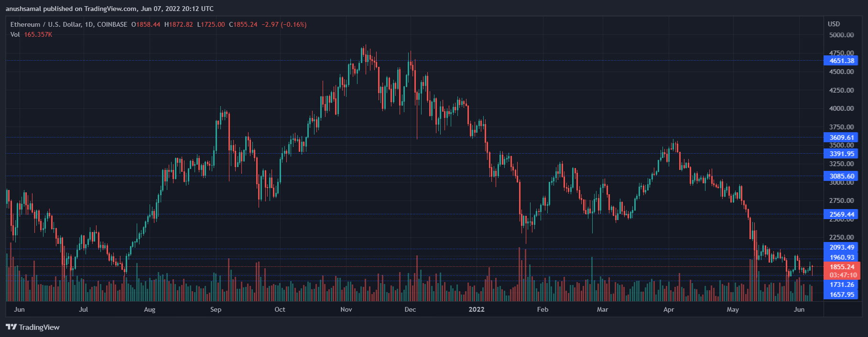Image resolution: width=868 pixels, height=337 pixels.
Task: Click the Nov label on time axis
Action: [x=346, y=309]
